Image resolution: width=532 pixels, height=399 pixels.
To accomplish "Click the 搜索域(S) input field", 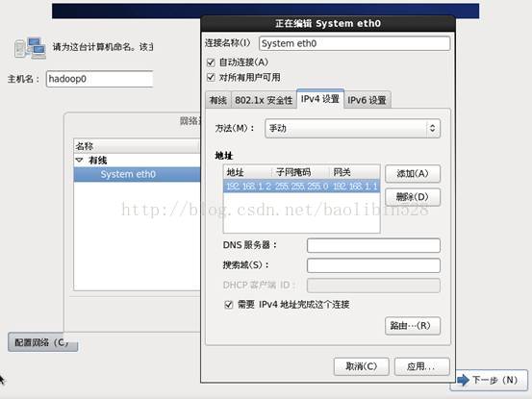I will pyautogui.click(x=373, y=265).
